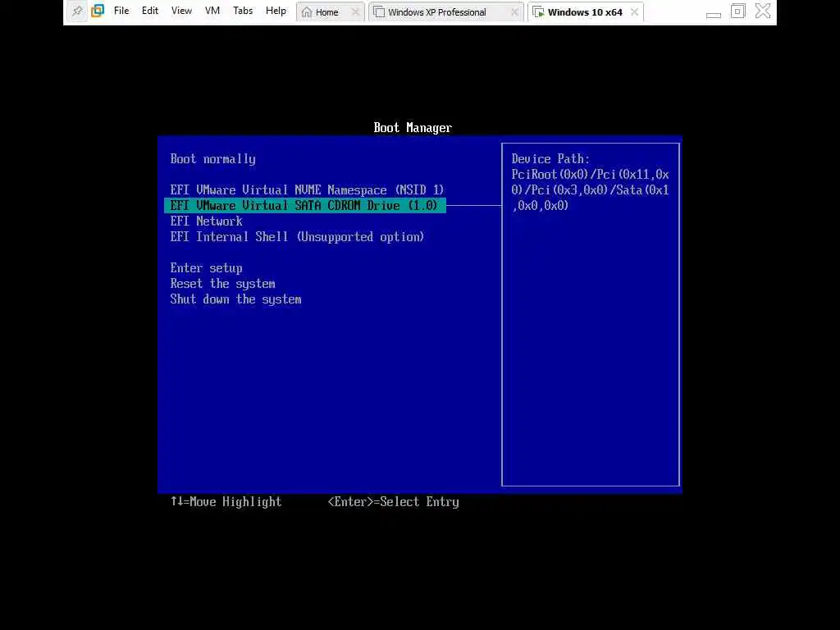Click Enter=Select Entry hint text

coord(393,502)
